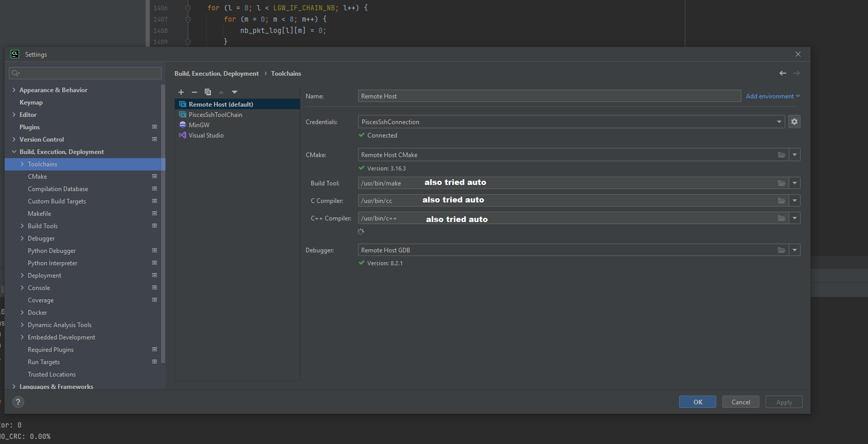Expand the Build Tool dropdown arrow
This screenshot has width=868, height=444.
795,183
